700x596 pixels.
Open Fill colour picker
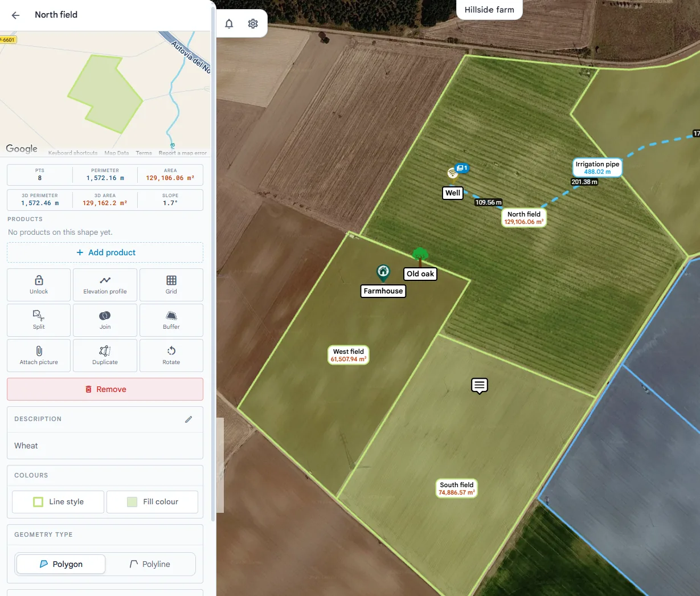pos(152,502)
